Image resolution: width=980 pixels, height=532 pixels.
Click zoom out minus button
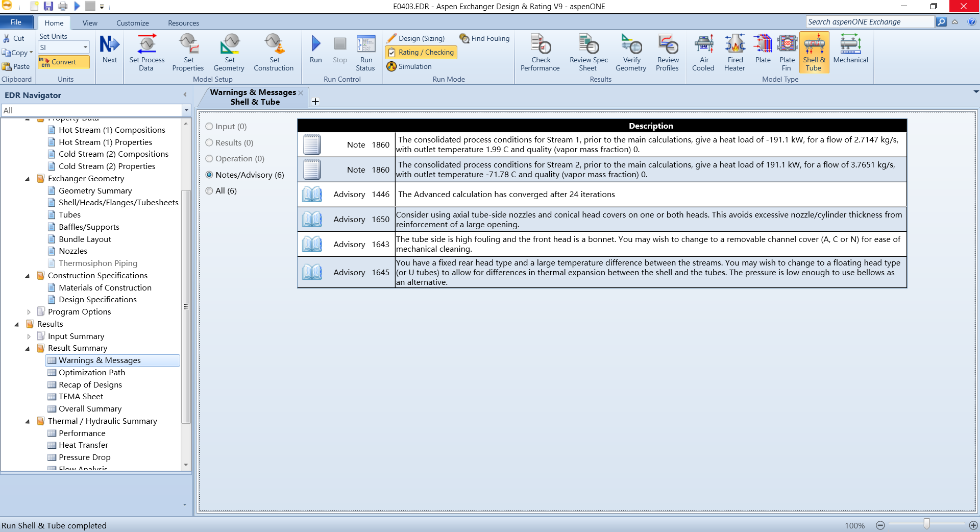coord(880,525)
